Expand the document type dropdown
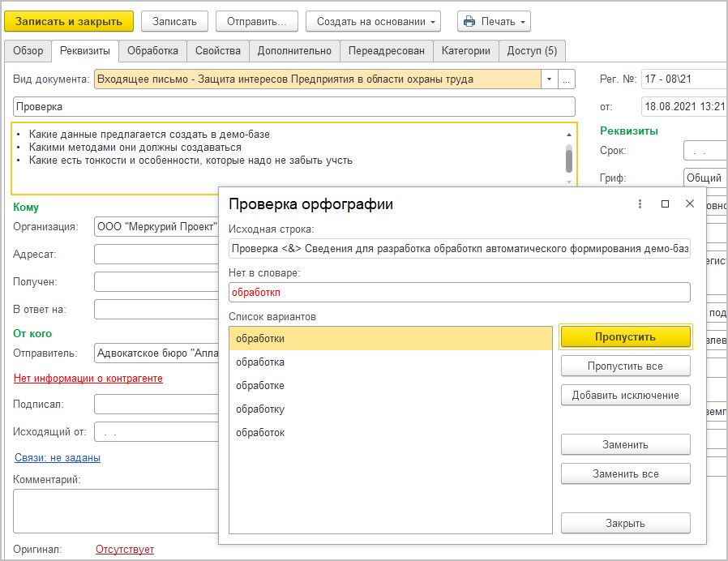The height and width of the screenshot is (561, 728). (549, 79)
